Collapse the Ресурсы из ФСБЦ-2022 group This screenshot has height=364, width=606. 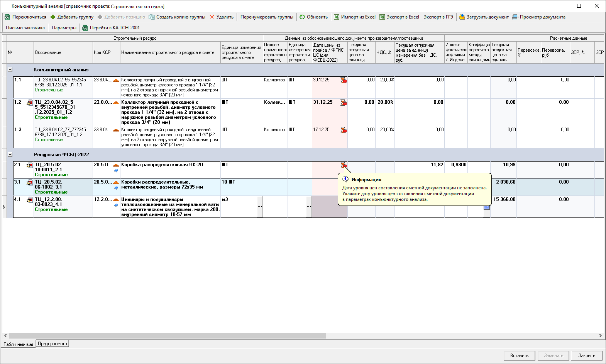(10, 155)
